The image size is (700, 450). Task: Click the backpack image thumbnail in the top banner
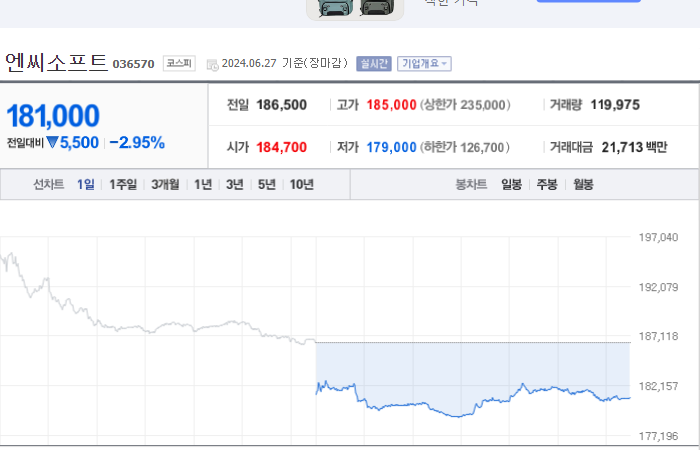[x=355, y=9]
